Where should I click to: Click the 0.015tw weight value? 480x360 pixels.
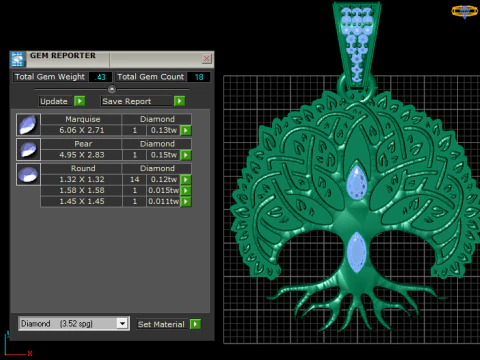[x=164, y=191]
